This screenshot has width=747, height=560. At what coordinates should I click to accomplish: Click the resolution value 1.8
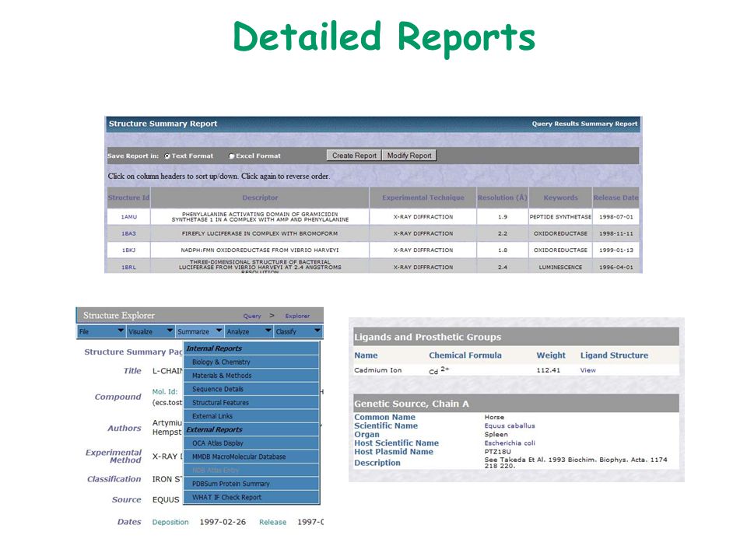tap(503, 250)
